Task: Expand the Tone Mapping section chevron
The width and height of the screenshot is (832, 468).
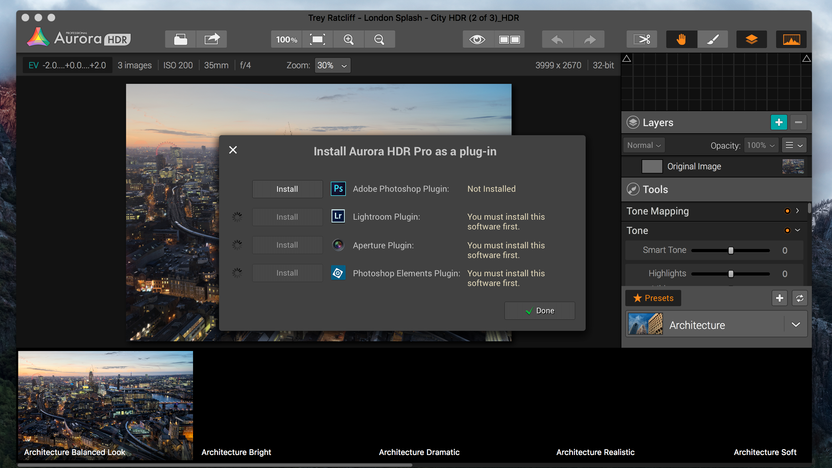Action: tap(798, 211)
